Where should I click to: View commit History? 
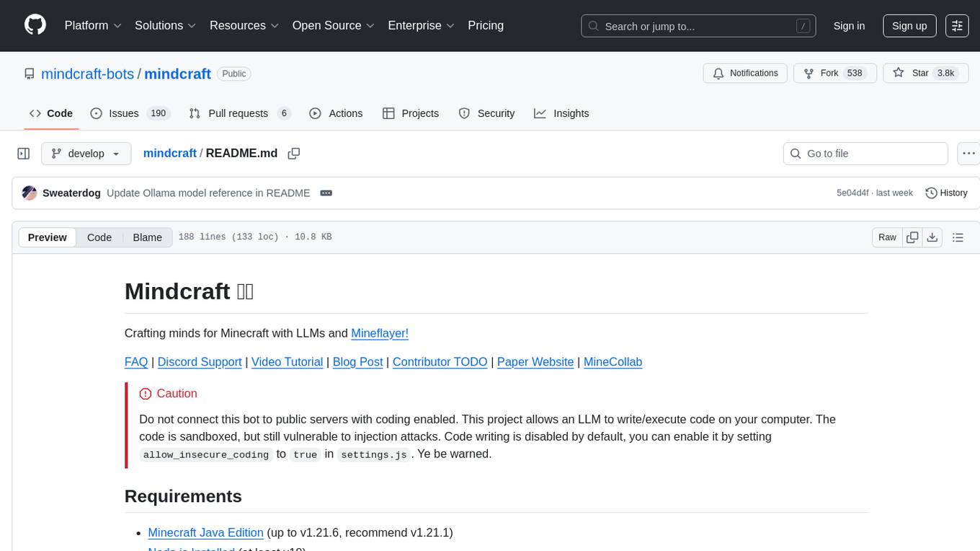(x=946, y=193)
